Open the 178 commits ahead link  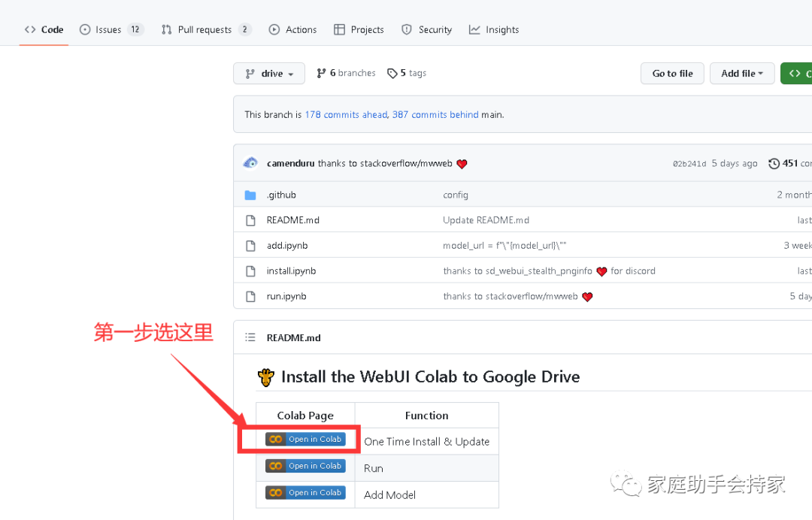346,114
